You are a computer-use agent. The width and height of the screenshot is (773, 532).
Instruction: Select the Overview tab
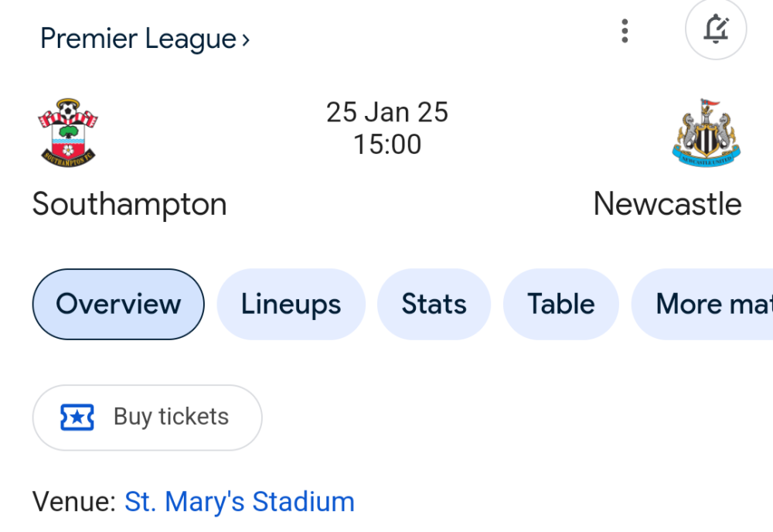[118, 304]
